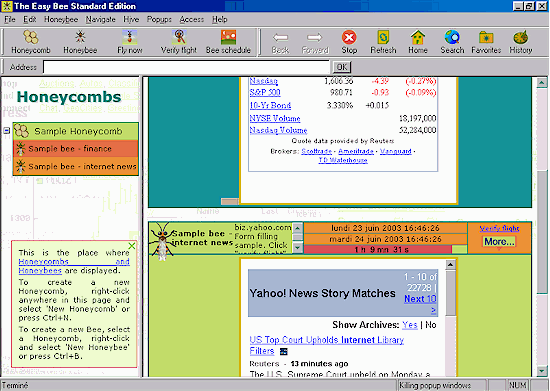
Task: Open Search from the toolbar
Action: [452, 42]
